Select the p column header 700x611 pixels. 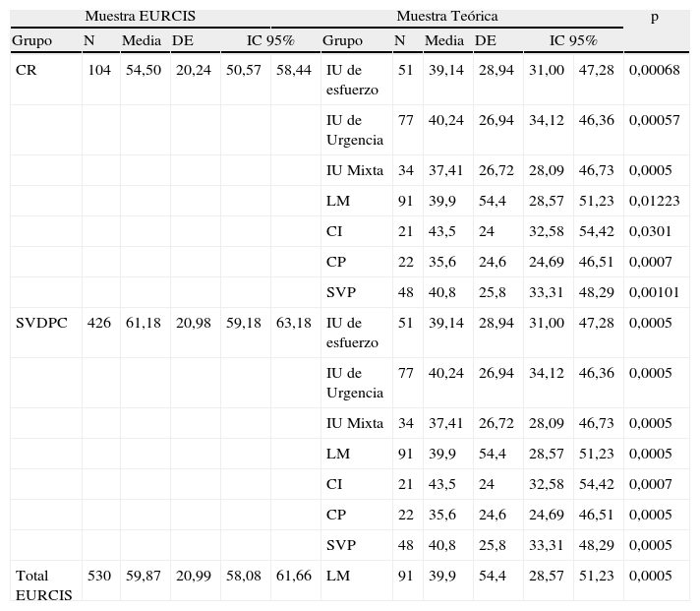point(655,17)
